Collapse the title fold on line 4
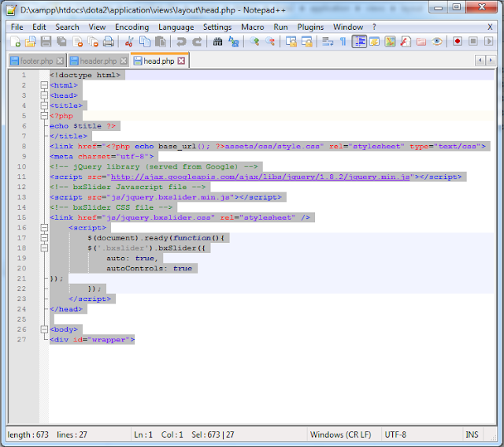The width and height of the screenshot is (504, 447). [44, 106]
